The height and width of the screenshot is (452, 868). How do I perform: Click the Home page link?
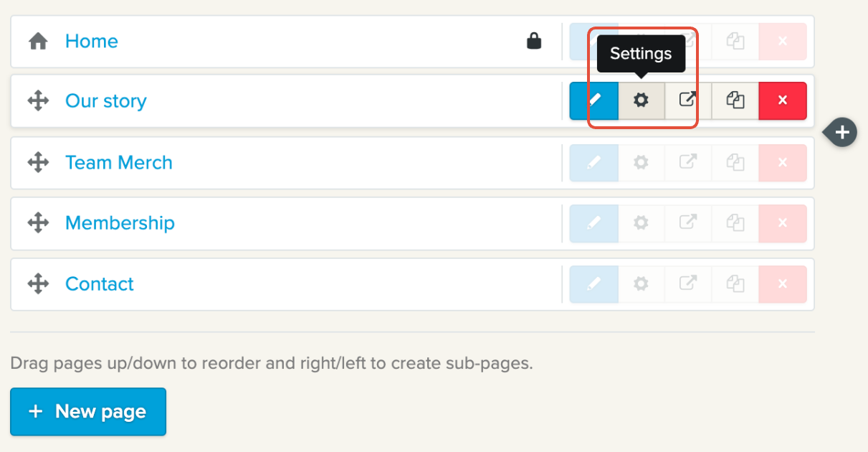[x=91, y=42]
